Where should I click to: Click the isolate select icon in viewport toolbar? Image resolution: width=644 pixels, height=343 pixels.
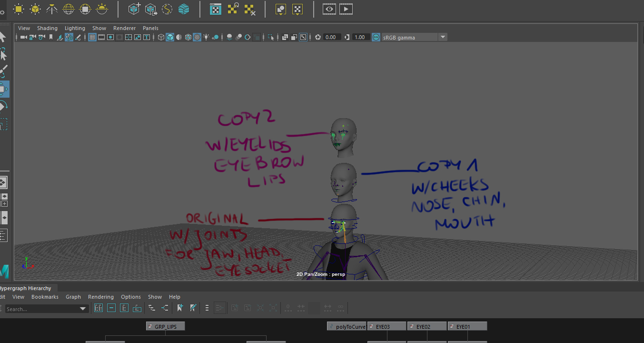click(271, 37)
